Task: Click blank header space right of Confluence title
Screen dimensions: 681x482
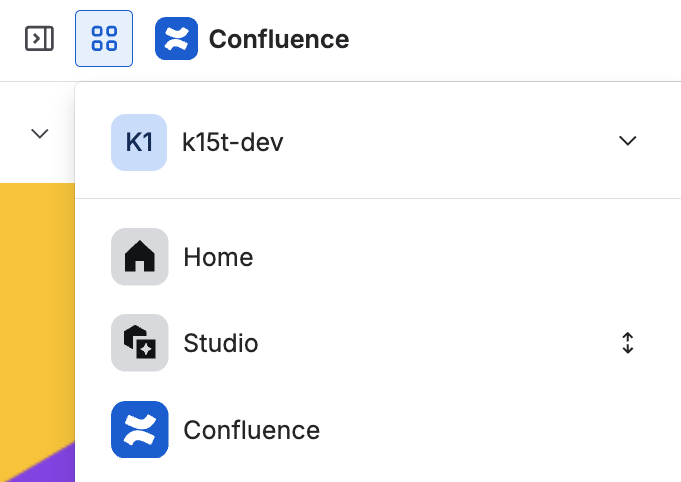Action: (x=510, y=40)
